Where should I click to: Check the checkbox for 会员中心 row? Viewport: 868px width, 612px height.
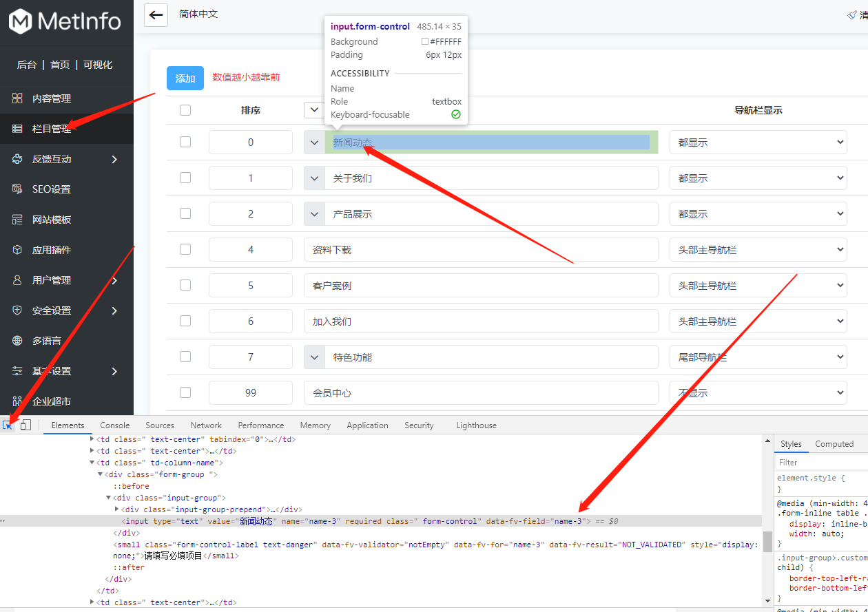click(x=185, y=392)
